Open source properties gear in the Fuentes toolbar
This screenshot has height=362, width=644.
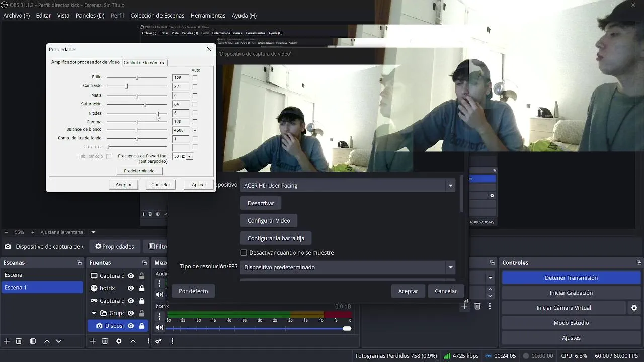(x=119, y=341)
